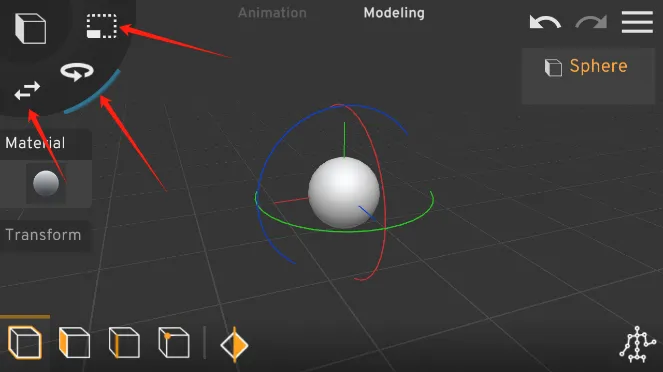The width and height of the screenshot is (663, 372).
Task: Choose vertex selection mode
Action: [174, 342]
